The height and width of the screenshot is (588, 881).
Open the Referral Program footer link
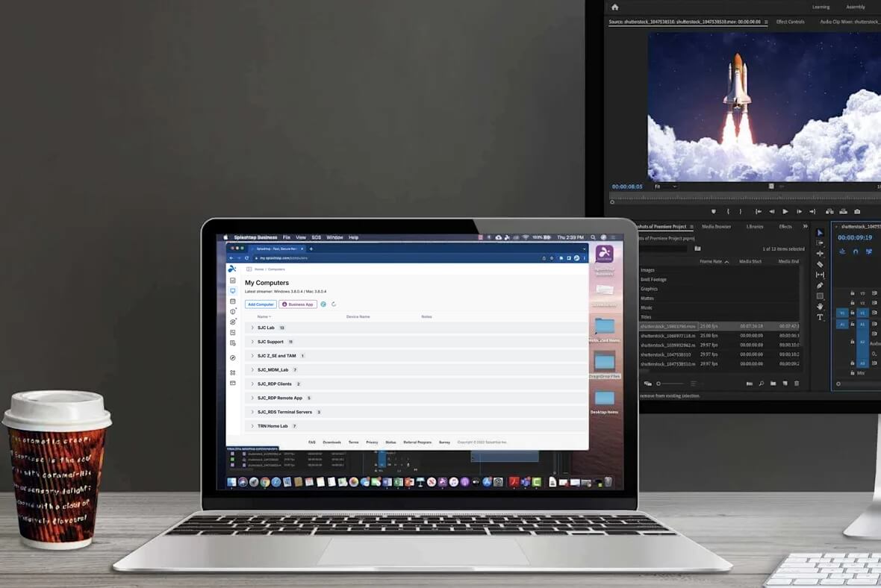(417, 442)
